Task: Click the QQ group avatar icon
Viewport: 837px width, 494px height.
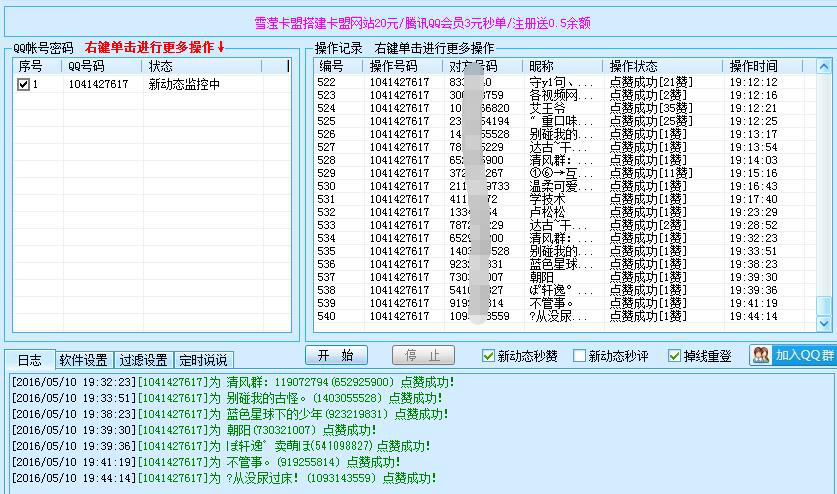Action: (761, 355)
